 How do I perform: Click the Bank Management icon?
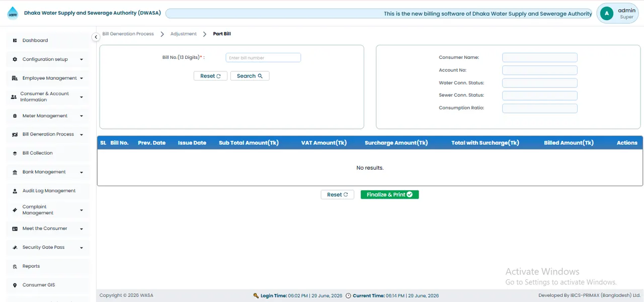(x=15, y=172)
